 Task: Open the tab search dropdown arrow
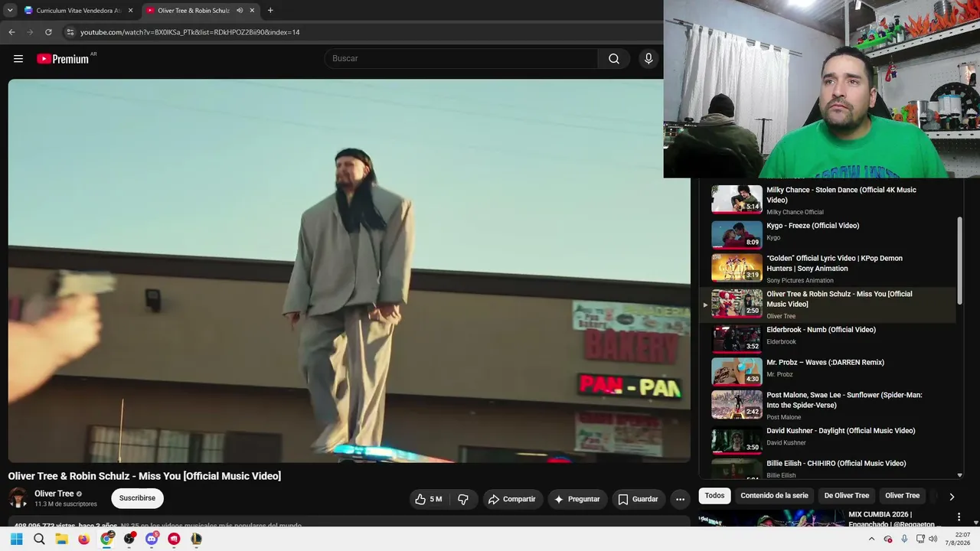[10, 11]
